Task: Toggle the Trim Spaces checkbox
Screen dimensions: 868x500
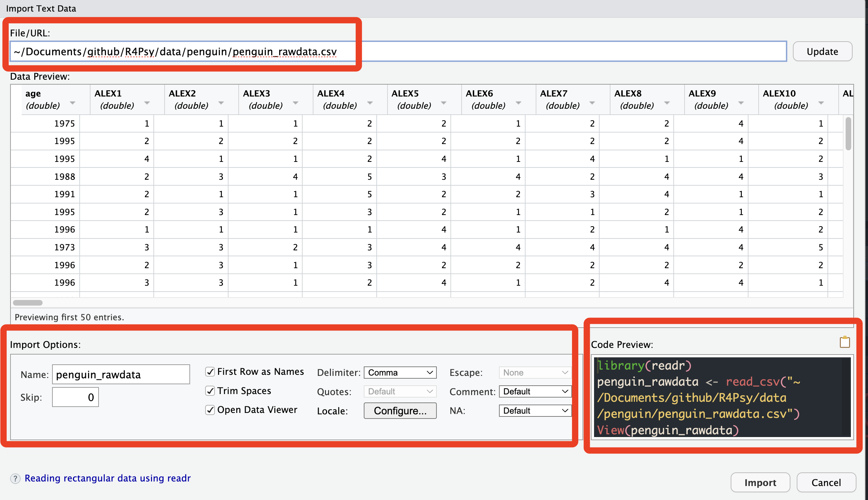Action: (210, 391)
